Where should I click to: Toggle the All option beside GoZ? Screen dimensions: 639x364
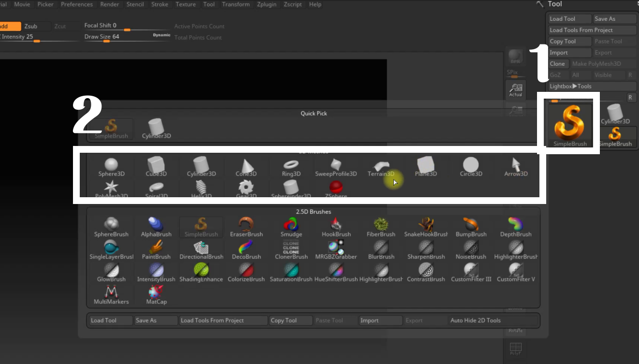point(575,75)
